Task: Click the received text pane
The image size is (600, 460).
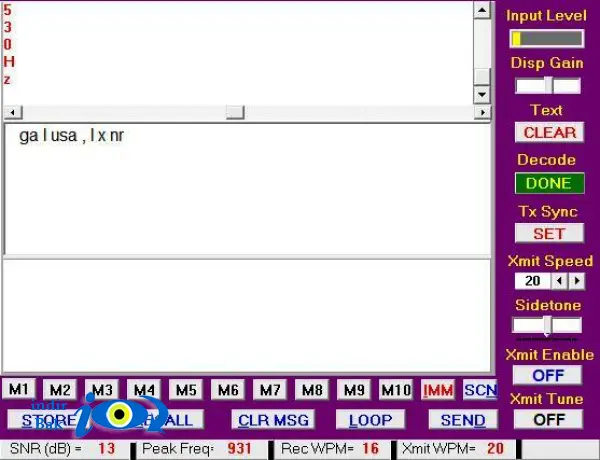Action: click(x=247, y=189)
